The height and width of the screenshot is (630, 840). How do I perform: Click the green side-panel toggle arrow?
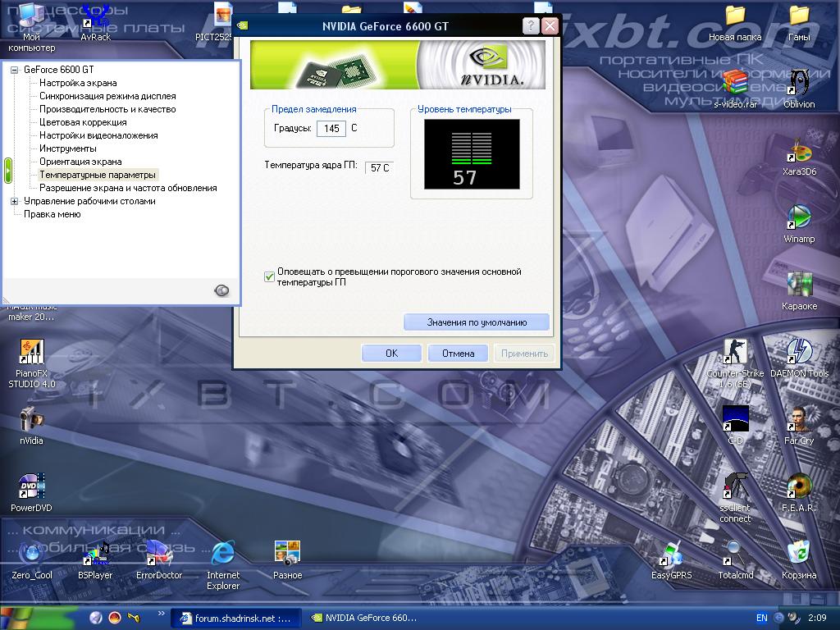[8, 171]
